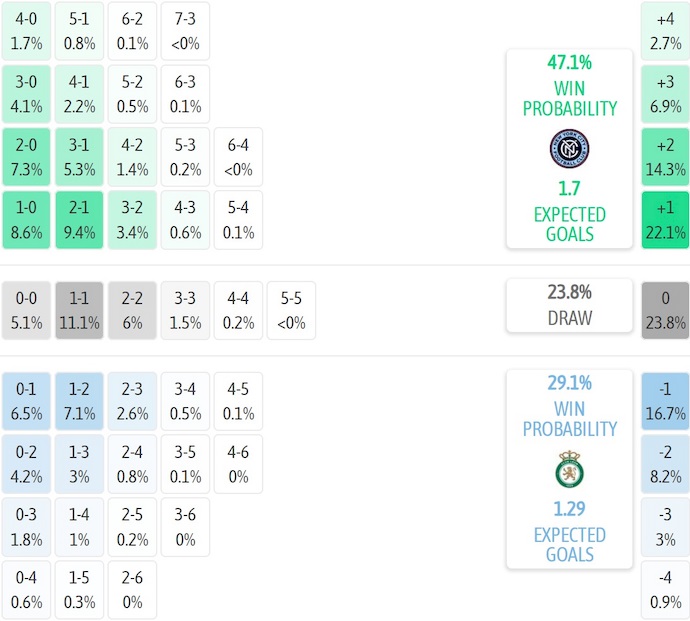
Task: Select the -1 goal margin swatch at 16.7%
Action: [x=665, y=400]
